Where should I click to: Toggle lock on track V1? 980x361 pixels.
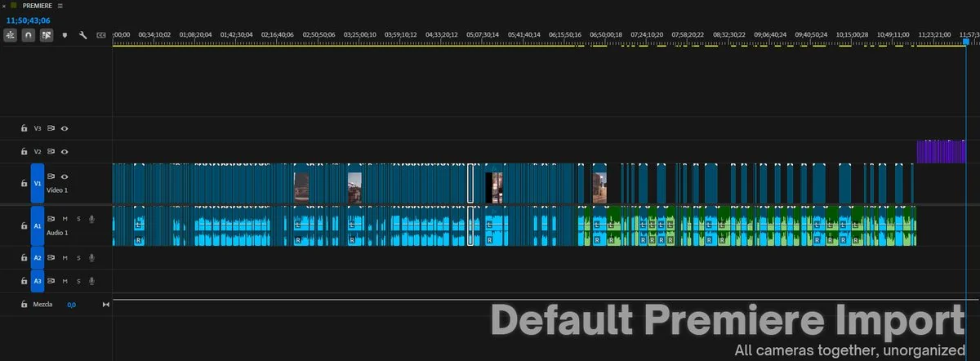tap(24, 184)
